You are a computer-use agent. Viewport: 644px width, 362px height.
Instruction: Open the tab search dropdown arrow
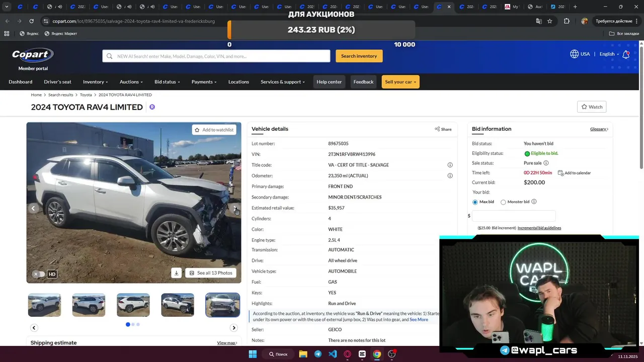(x=7, y=7)
